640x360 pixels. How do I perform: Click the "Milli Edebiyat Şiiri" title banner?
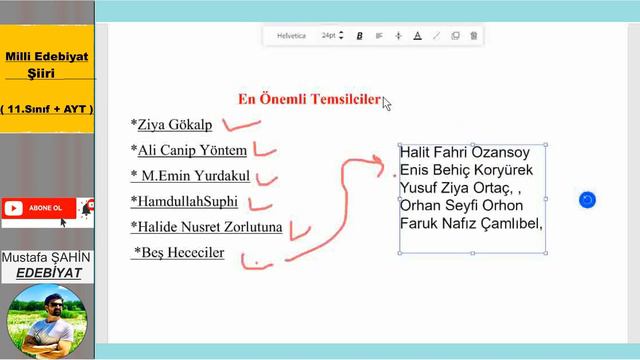coord(47,64)
